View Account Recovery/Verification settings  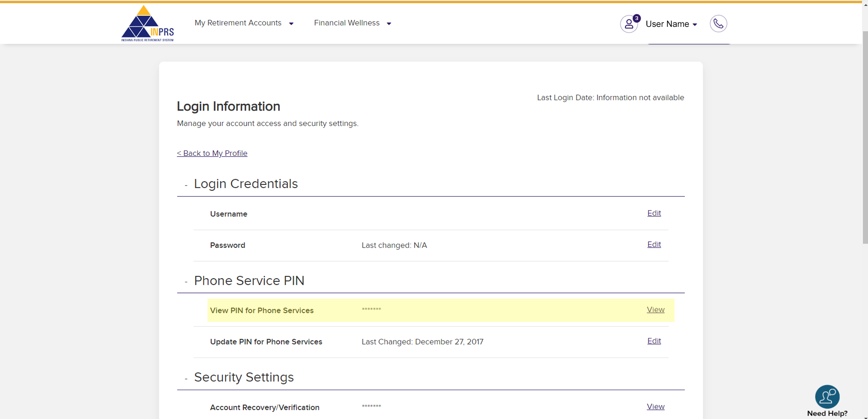pos(655,407)
